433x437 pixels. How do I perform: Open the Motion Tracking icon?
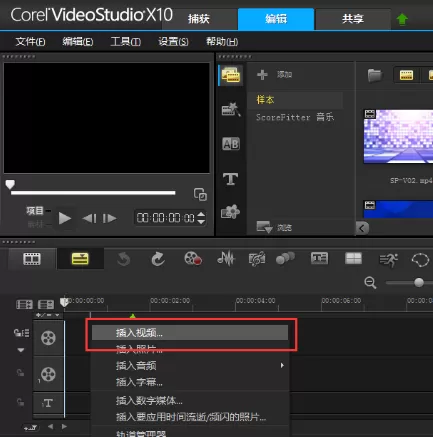(x=285, y=258)
